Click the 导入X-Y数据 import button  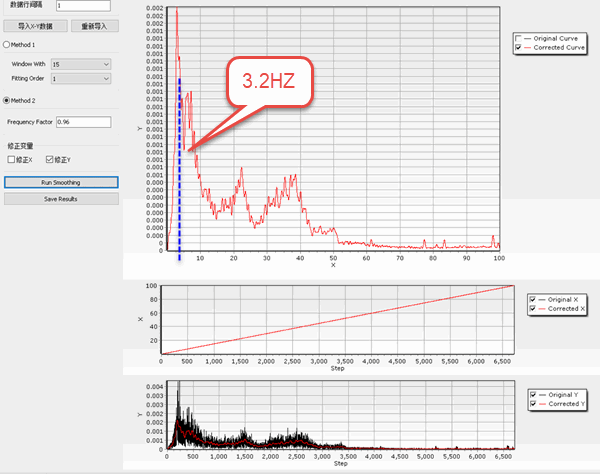tap(29, 25)
